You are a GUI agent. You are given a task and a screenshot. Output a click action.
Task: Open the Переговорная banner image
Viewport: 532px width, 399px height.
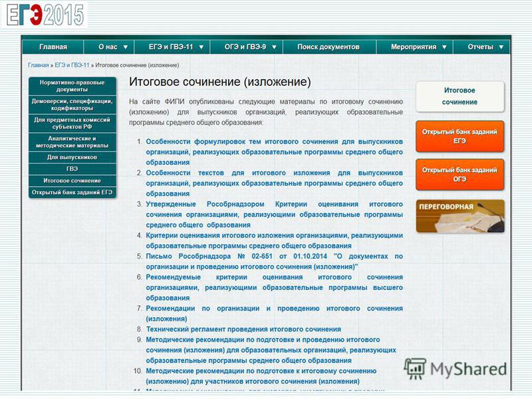pos(460,216)
